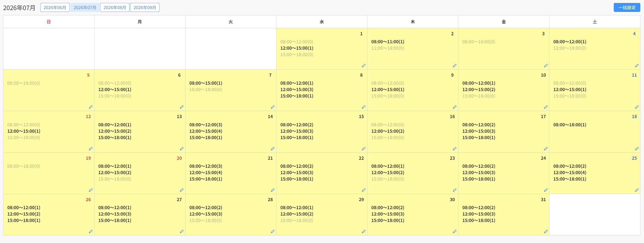The height and width of the screenshot is (243, 644).
Task: Click the 15:00〜18:00(1) slot on July 31
Action: [479, 221]
